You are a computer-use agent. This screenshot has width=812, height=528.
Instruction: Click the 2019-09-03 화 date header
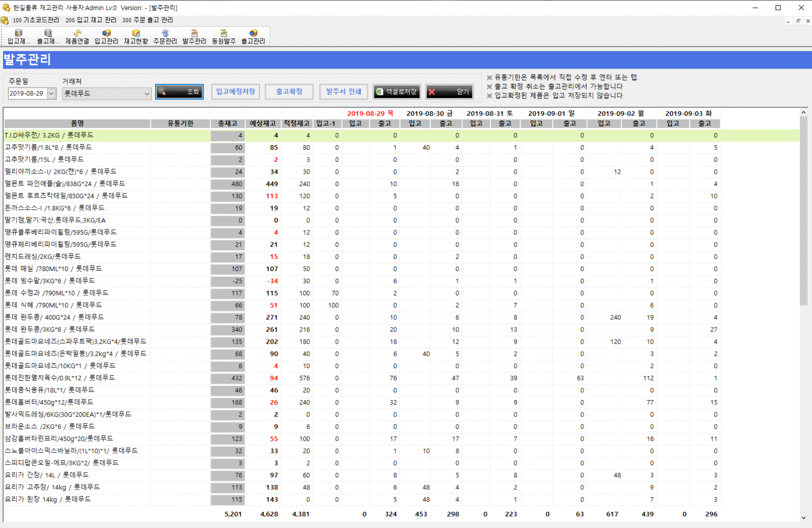coord(689,113)
